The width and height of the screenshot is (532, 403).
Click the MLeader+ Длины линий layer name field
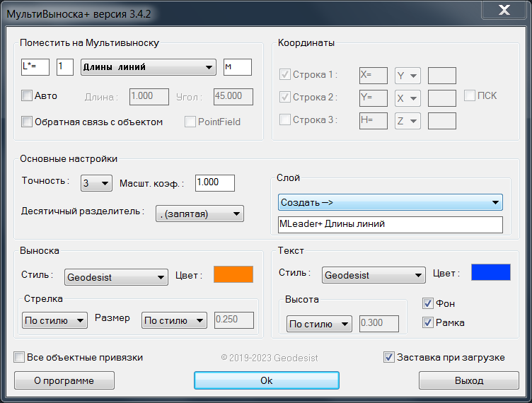pyautogui.click(x=390, y=225)
